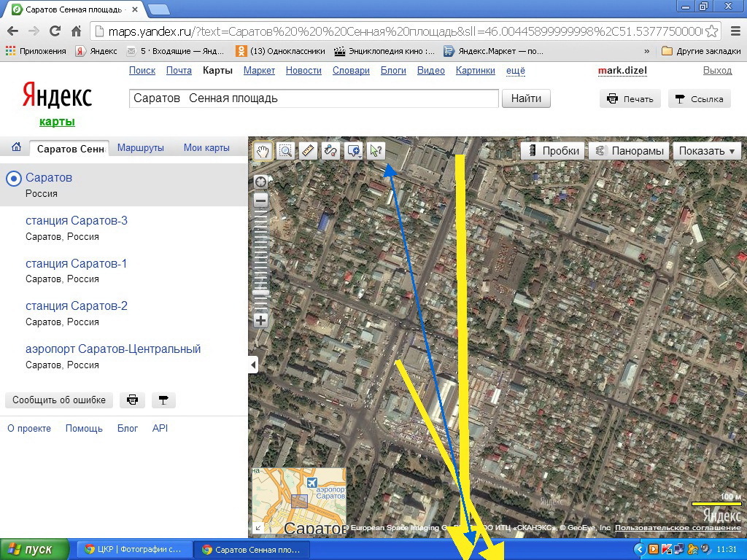747x560 pixels.
Task: Zoom out with the minus button
Action: [260, 201]
